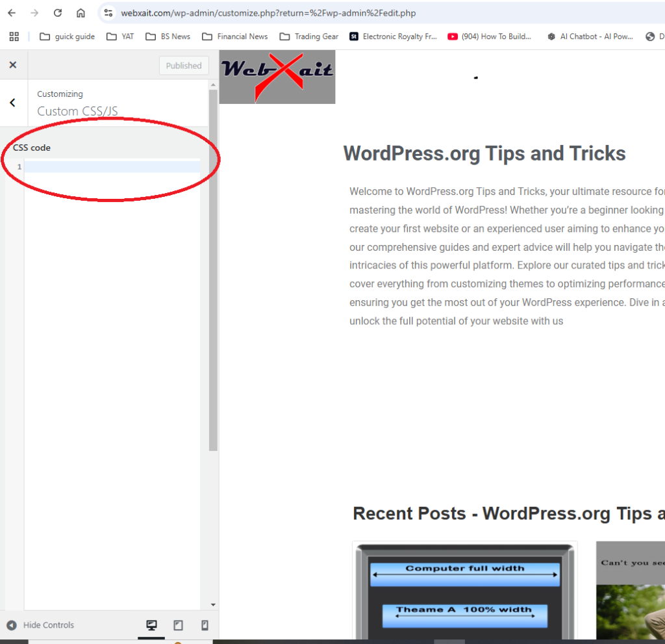665x644 pixels.
Task: Click the webxait.com URL in address bar
Action: [268, 13]
